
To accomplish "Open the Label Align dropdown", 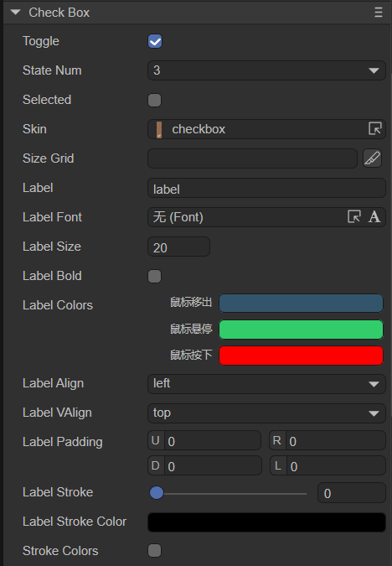I will pos(266,384).
